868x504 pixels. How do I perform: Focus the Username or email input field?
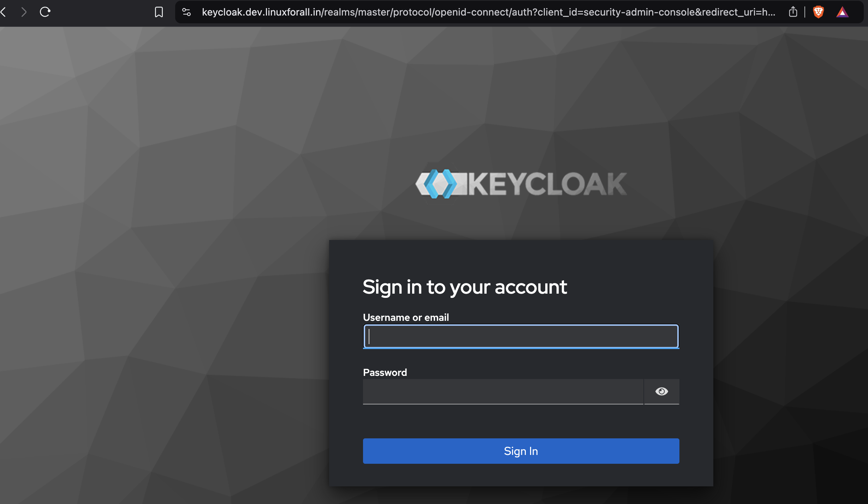point(521,336)
